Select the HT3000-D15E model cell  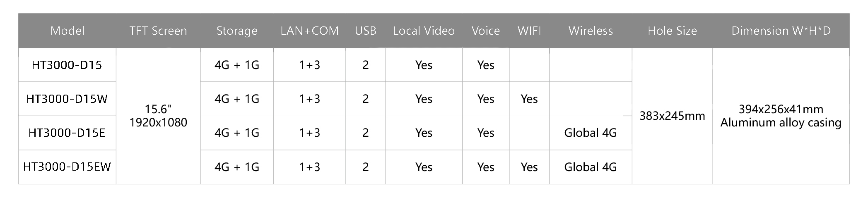click(x=67, y=133)
